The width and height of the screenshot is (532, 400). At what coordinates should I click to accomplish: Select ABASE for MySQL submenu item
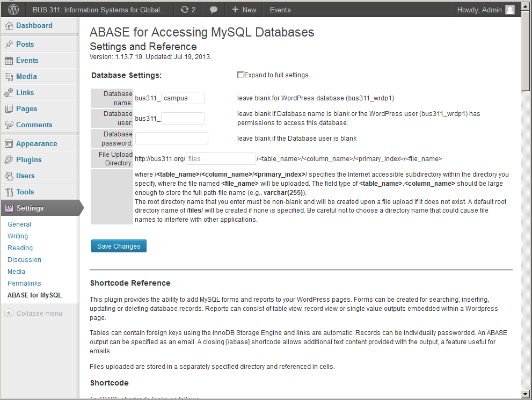pyautogui.click(x=34, y=295)
